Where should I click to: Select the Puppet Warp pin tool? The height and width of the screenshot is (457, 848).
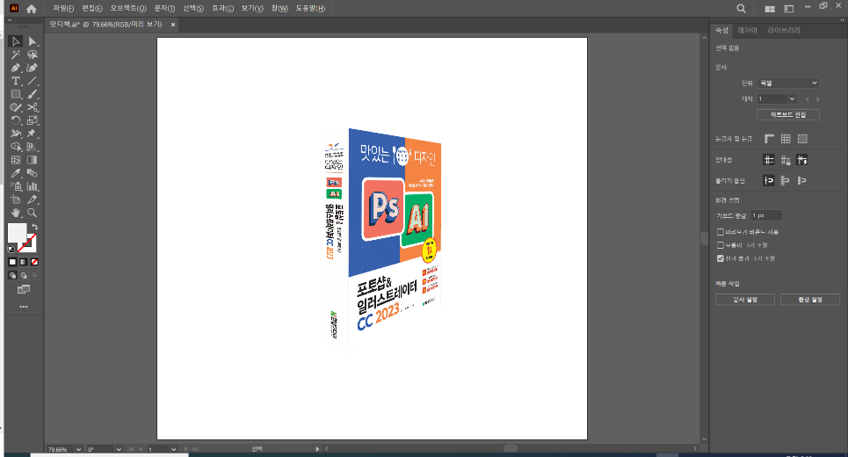click(x=32, y=134)
